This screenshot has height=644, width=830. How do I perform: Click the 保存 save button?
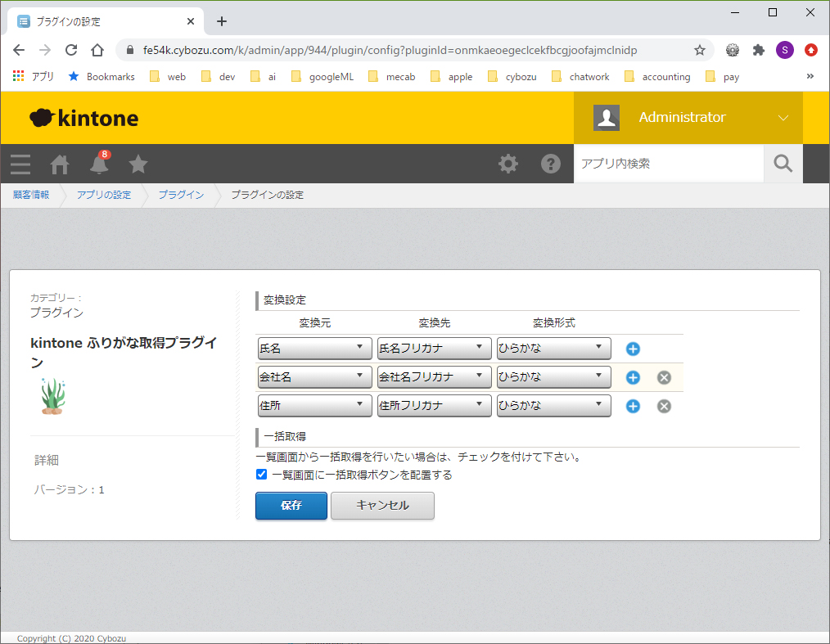click(291, 506)
